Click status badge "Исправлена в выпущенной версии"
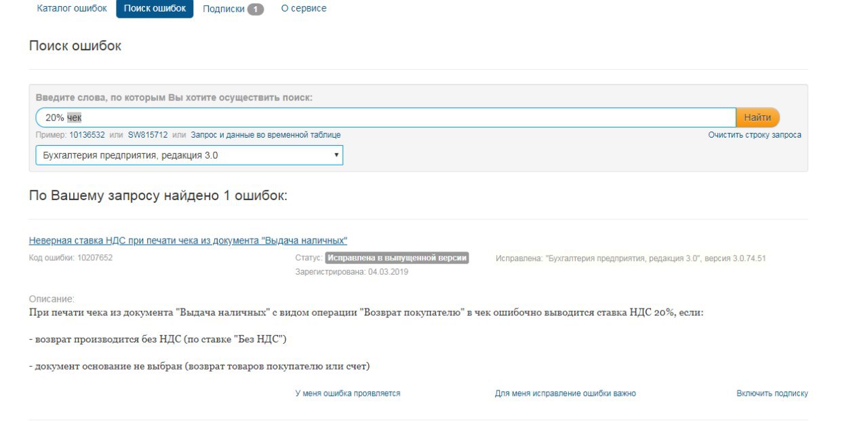 click(397, 258)
